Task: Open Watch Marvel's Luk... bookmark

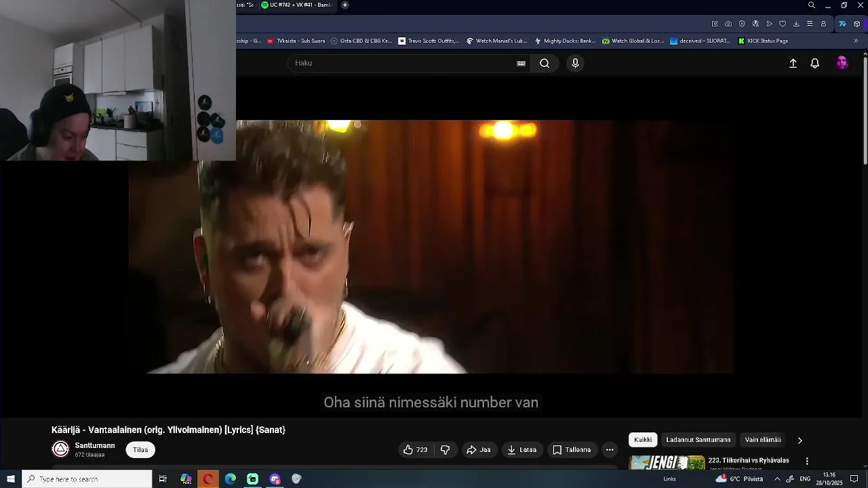Action: [496, 41]
